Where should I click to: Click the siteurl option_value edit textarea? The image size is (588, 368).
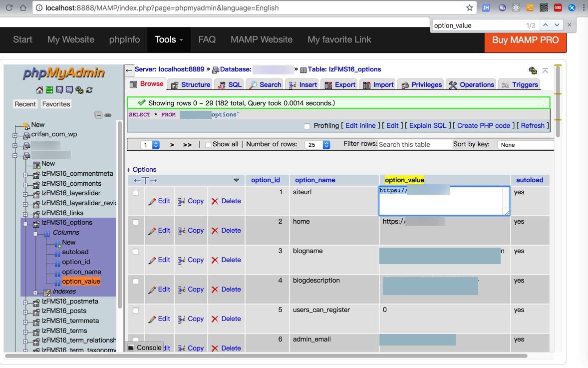pyautogui.click(x=444, y=201)
